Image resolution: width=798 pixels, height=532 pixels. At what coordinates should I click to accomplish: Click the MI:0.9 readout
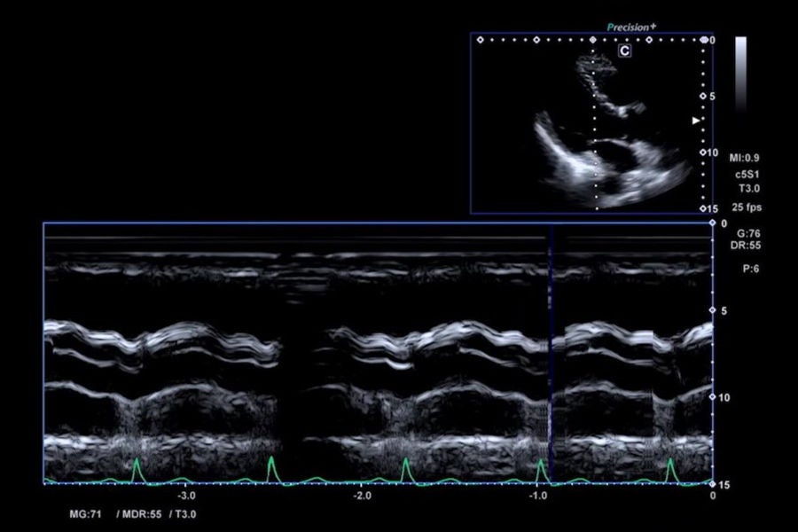(744, 158)
